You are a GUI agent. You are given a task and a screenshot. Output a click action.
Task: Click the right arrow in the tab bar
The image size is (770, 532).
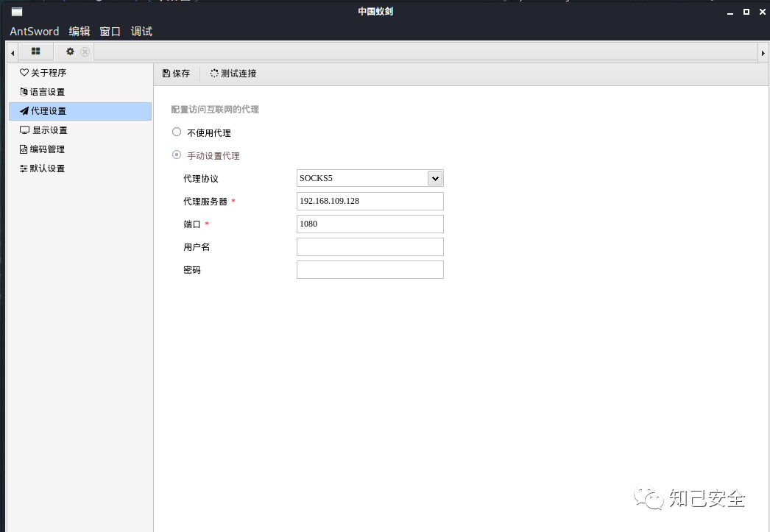763,52
